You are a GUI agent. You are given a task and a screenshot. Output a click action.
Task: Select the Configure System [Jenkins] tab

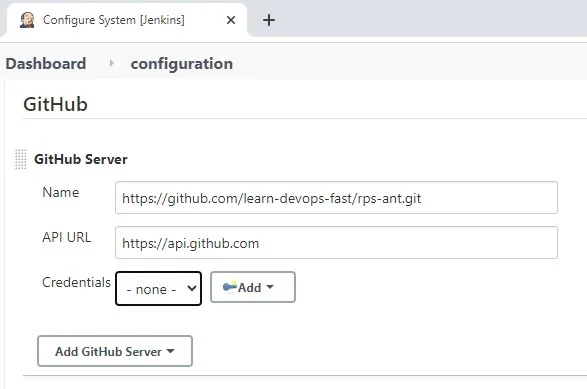pos(126,20)
